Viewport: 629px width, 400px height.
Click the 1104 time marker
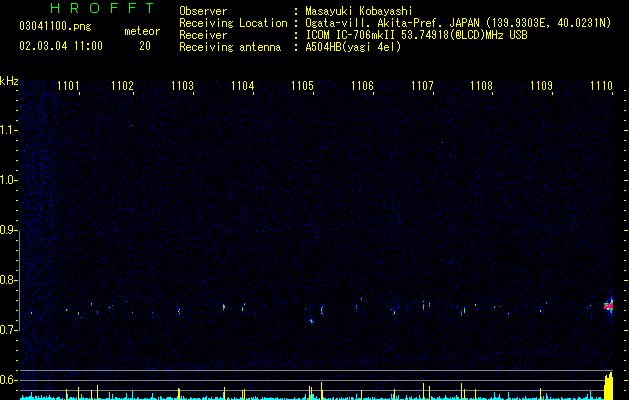[242, 86]
